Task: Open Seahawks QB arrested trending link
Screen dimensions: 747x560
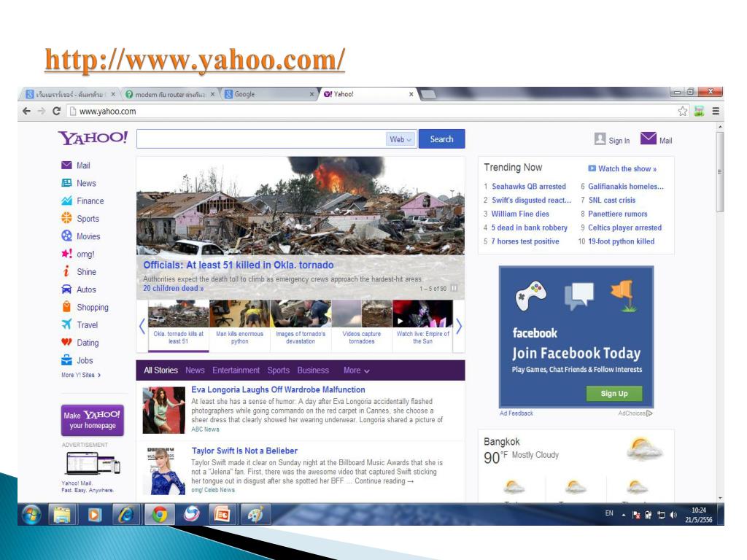Action: [529, 186]
